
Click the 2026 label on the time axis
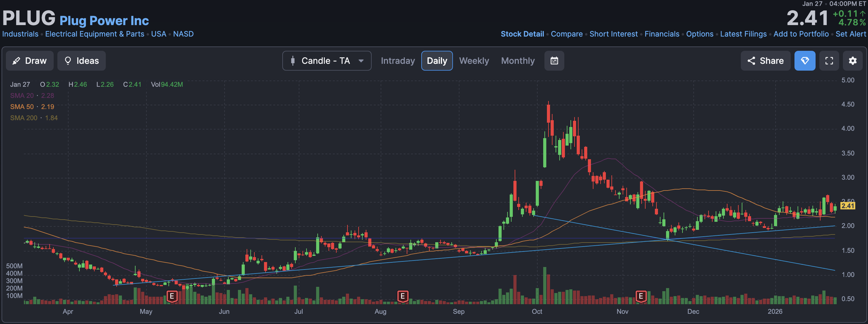[775, 312]
